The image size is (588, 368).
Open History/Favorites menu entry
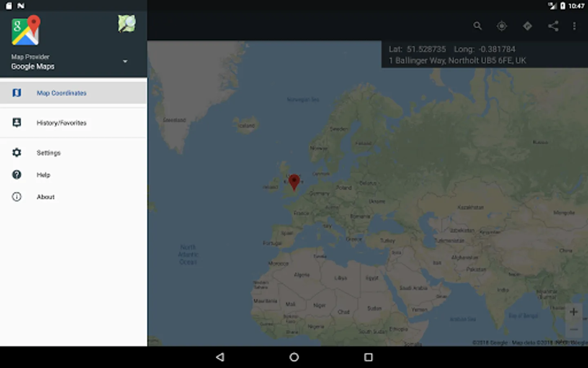coord(73,123)
